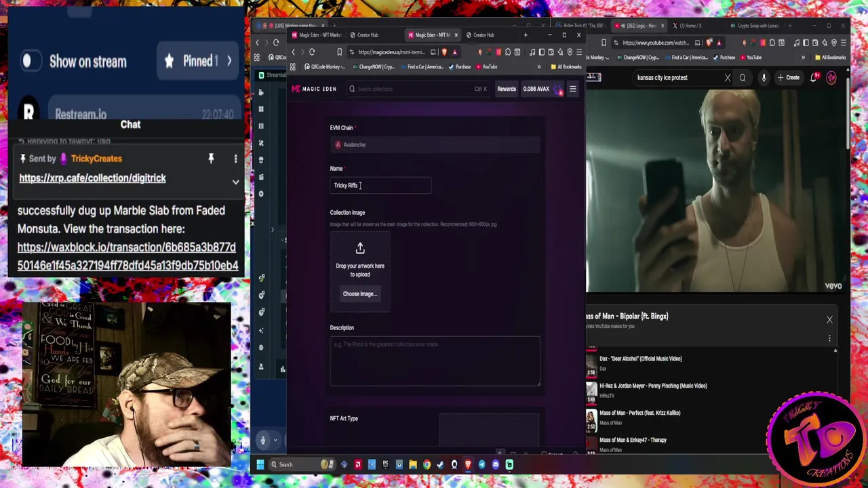Click the YouTube video player

point(717,190)
